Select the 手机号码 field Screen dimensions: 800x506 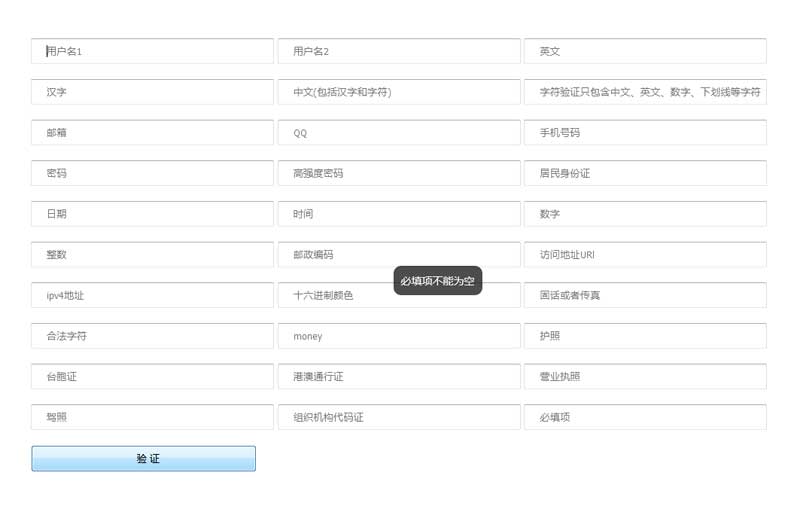click(645, 132)
